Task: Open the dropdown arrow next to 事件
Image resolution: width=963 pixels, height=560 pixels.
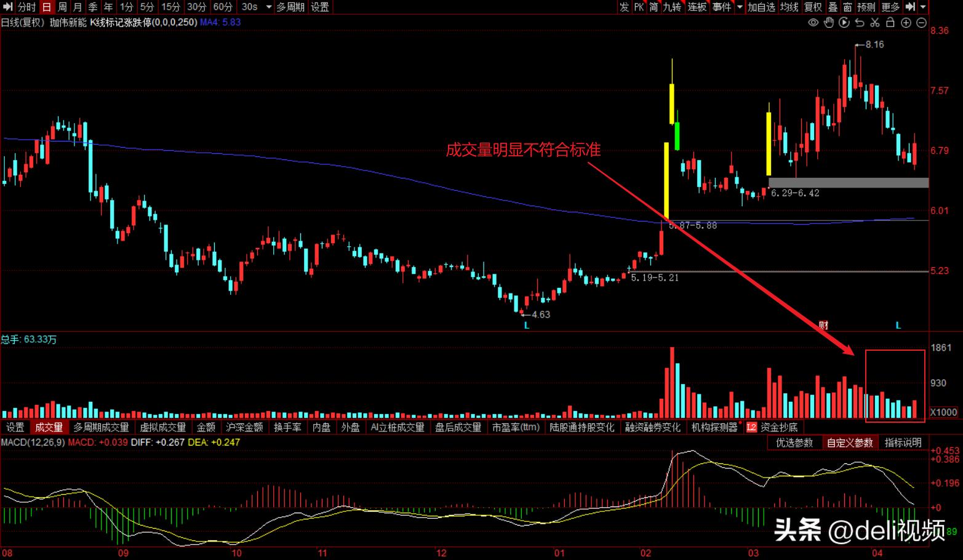Action: [x=739, y=7]
